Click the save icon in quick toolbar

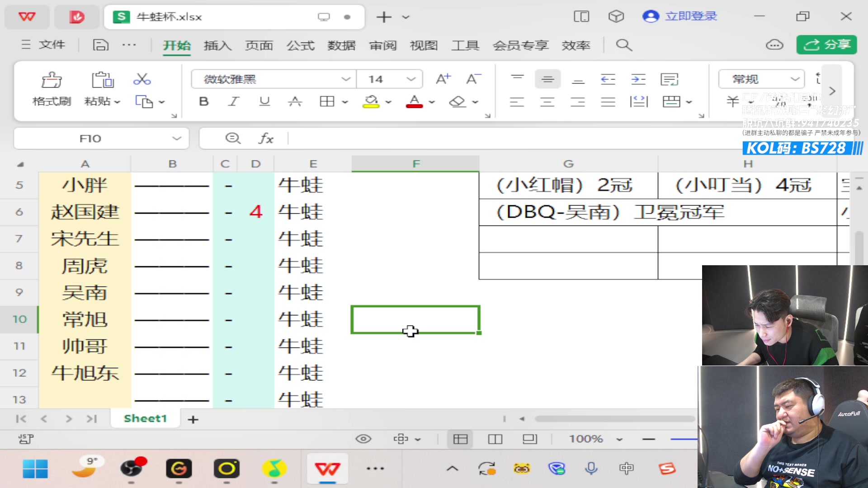pyautogui.click(x=100, y=45)
